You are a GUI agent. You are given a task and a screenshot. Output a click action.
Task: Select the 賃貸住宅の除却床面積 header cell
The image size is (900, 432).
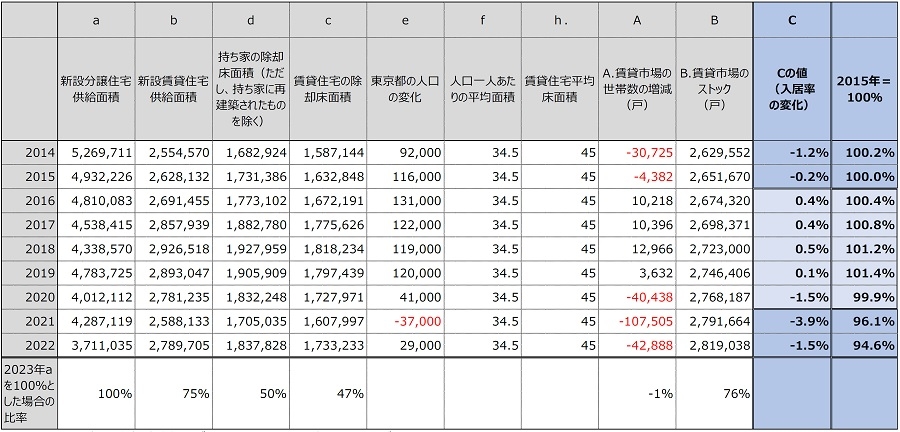click(x=328, y=89)
